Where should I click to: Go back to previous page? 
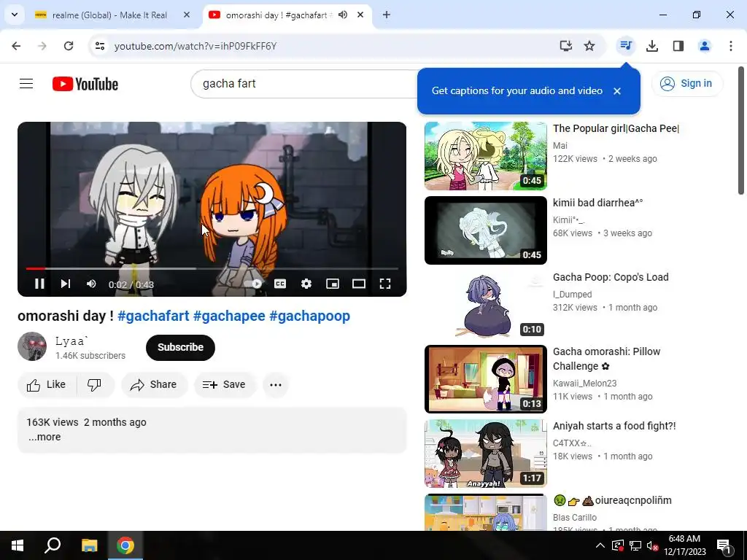click(x=16, y=46)
